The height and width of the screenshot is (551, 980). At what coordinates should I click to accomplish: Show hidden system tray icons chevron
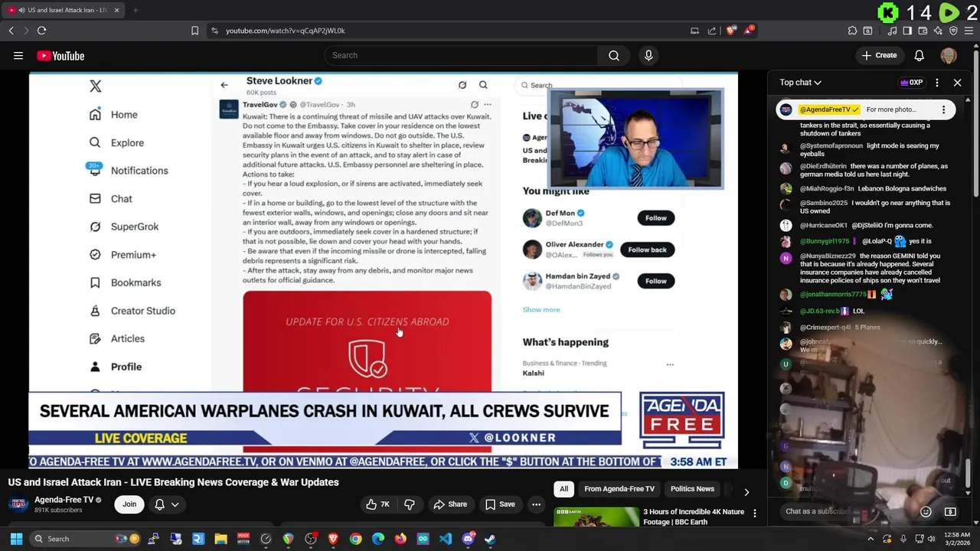click(871, 539)
